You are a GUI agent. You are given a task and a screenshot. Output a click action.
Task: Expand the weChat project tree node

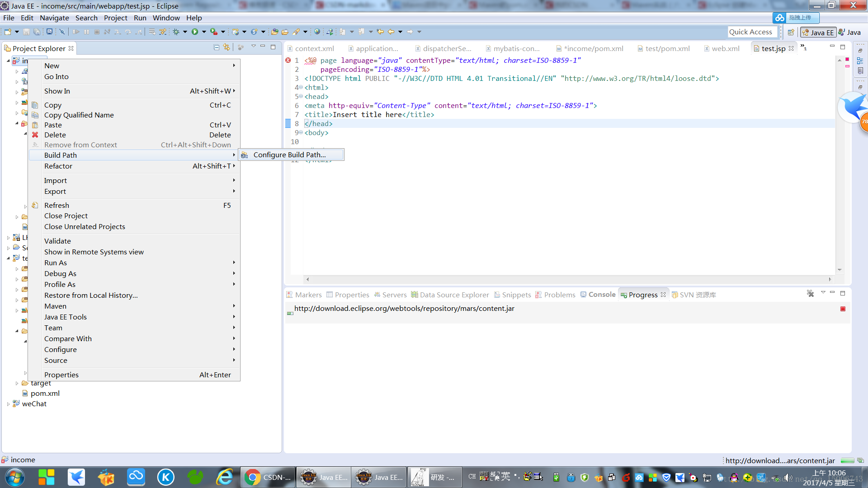tap(8, 404)
